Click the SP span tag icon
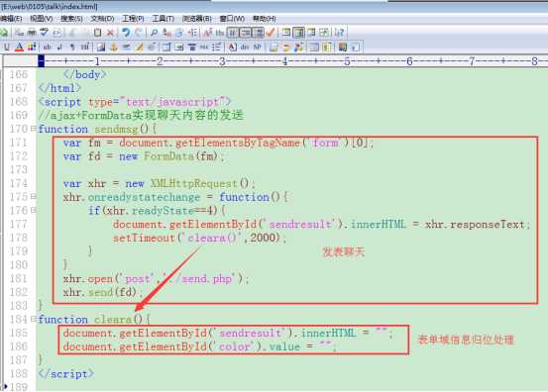Viewport: 548px width, 392px height. [x=257, y=47]
